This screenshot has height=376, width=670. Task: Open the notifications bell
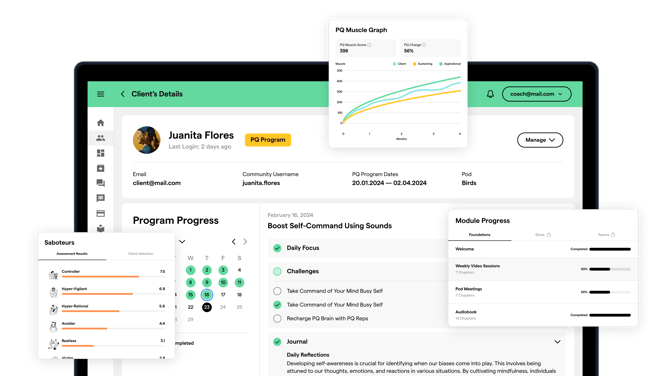coord(490,94)
